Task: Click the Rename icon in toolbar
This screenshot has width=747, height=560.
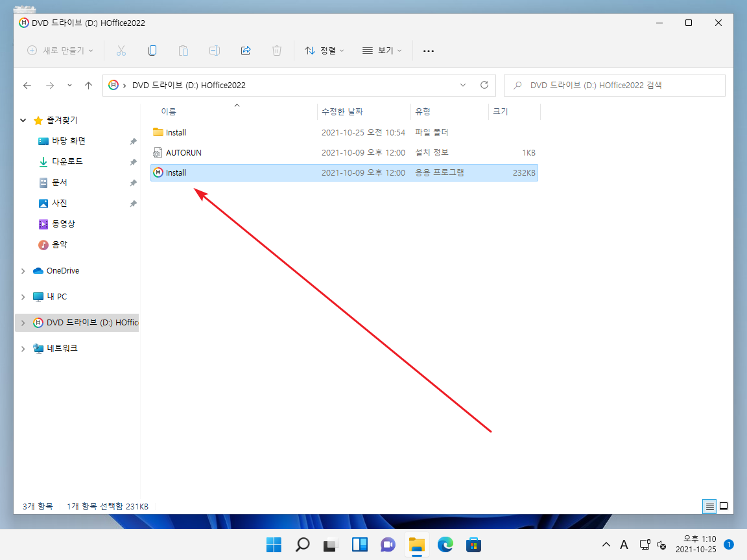Action: [x=215, y=51]
